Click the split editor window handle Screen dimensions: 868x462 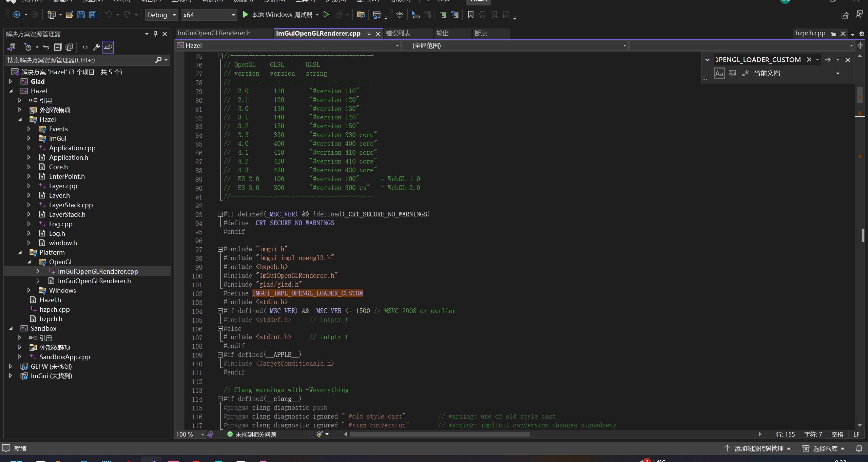pos(860,45)
